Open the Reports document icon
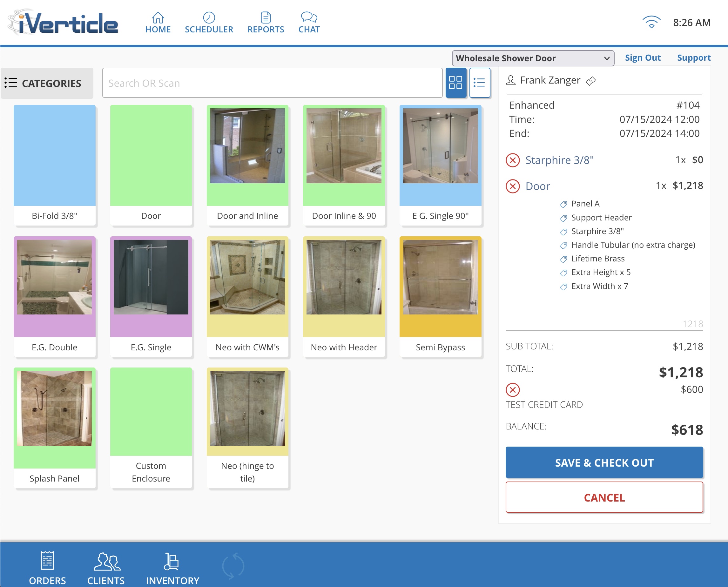 click(266, 17)
